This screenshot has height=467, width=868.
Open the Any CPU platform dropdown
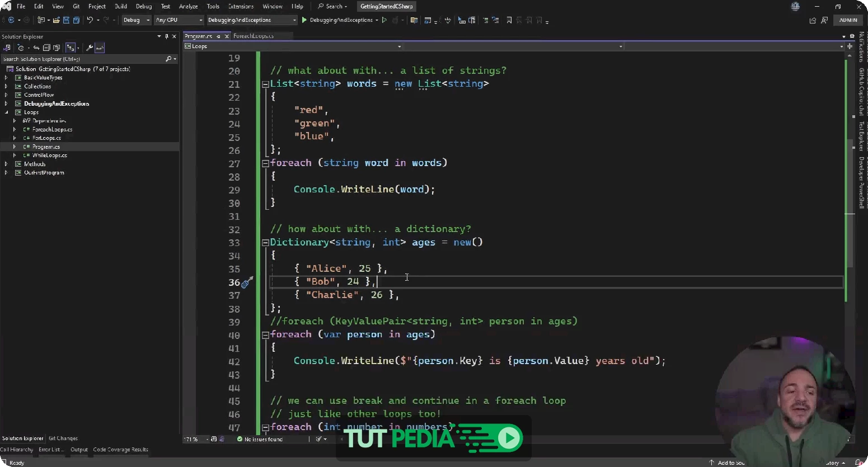point(179,20)
